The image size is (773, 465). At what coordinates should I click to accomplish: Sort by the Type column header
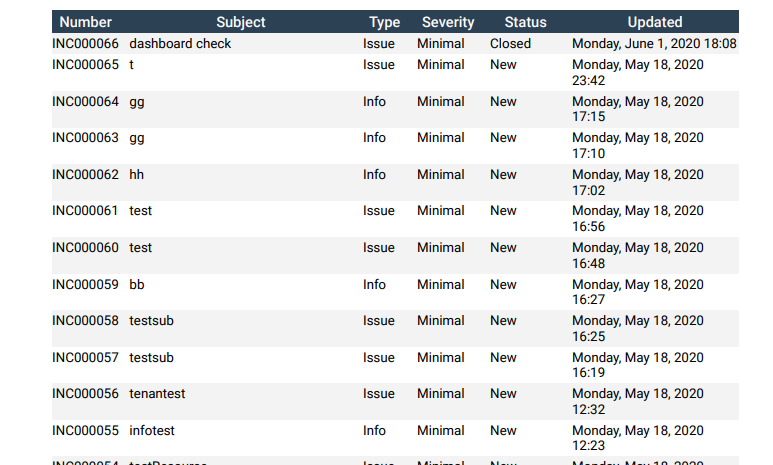(384, 22)
